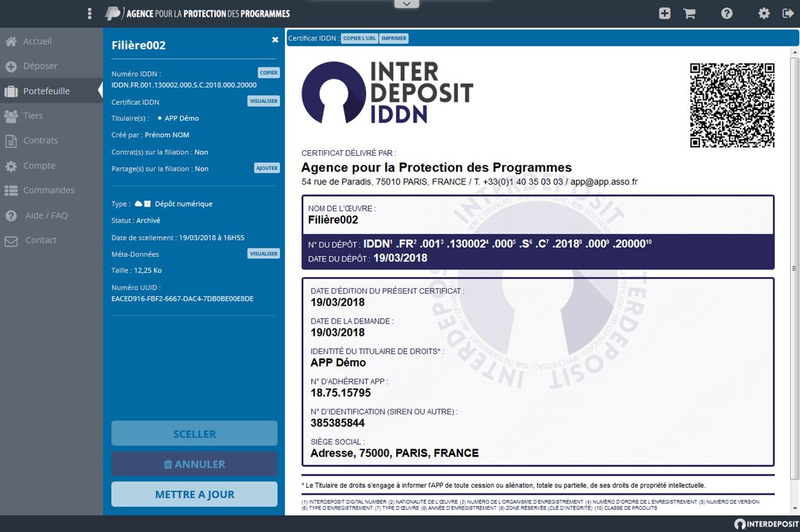Image resolution: width=800 pixels, height=532 pixels.
Task: Expand the top chevron pull-down tab
Action: click(x=406, y=4)
